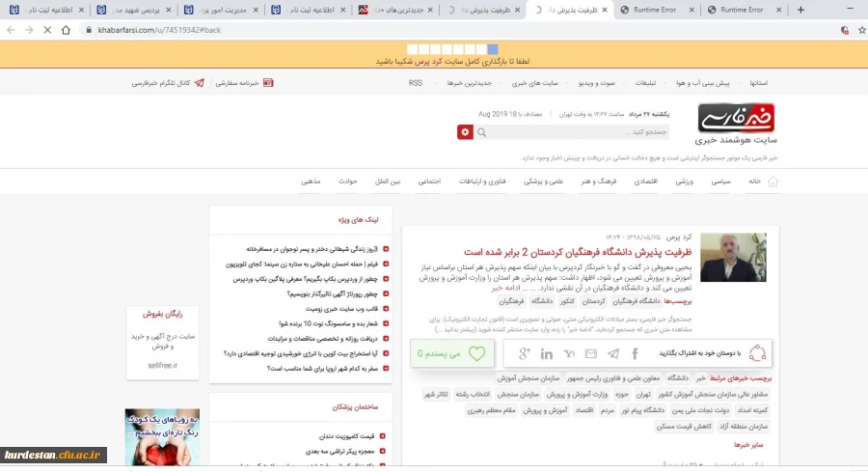Share the article on Facebook
The width and height of the screenshot is (868, 472).
635,353
